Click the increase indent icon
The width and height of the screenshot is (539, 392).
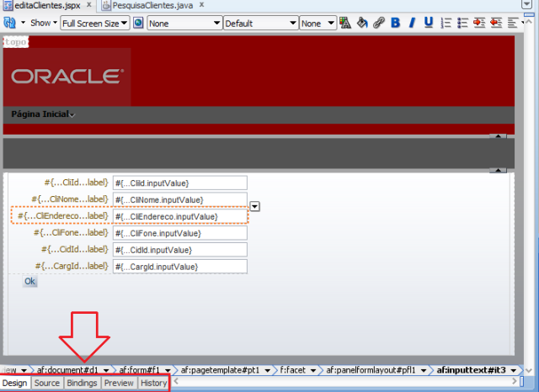click(479, 23)
